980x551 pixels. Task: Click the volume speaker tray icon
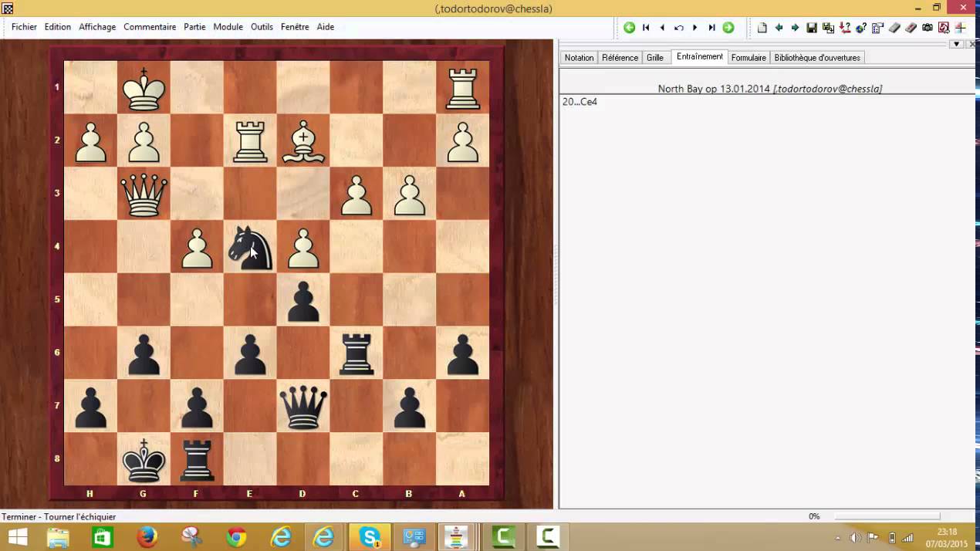tap(856, 538)
